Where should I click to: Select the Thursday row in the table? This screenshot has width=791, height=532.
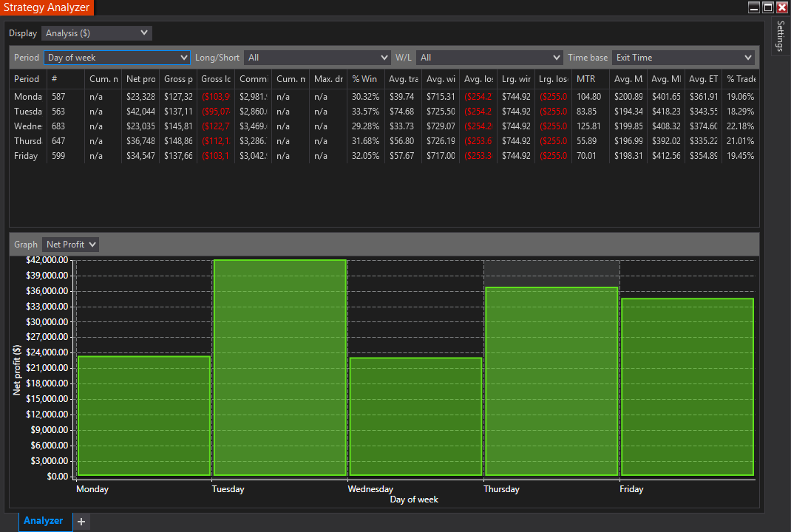(x=384, y=141)
